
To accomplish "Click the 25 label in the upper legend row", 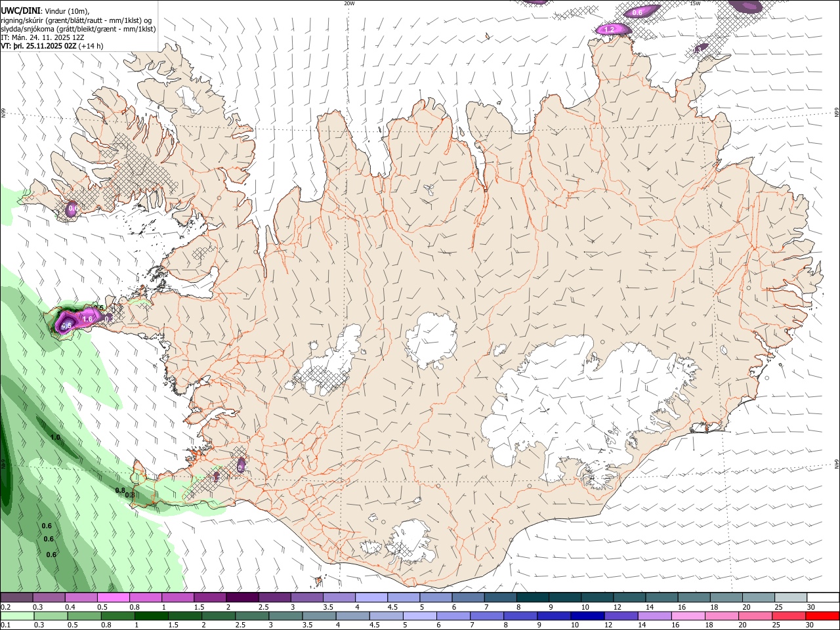I will 778,607.
